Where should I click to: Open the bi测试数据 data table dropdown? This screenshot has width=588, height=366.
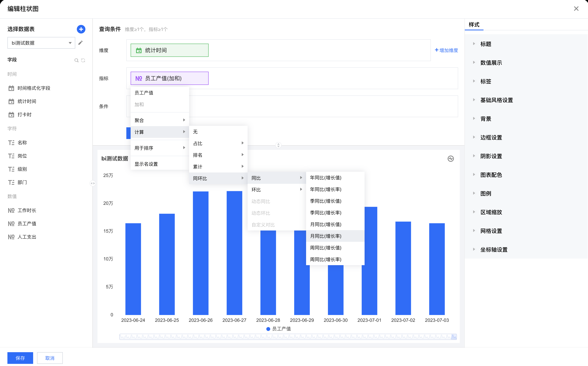pyautogui.click(x=41, y=43)
